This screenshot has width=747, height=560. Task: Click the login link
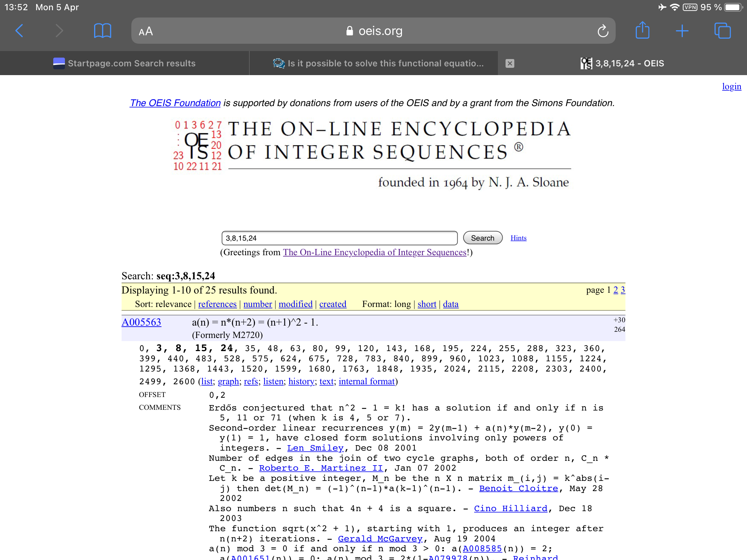[732, 86]
